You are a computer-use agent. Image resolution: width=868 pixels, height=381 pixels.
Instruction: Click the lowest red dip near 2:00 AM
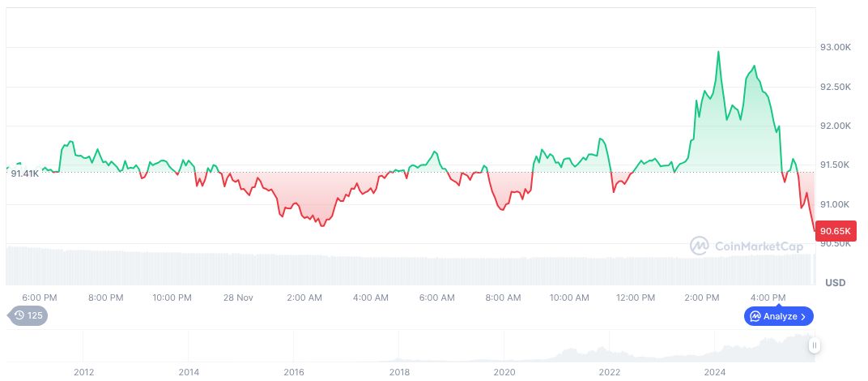321,225
